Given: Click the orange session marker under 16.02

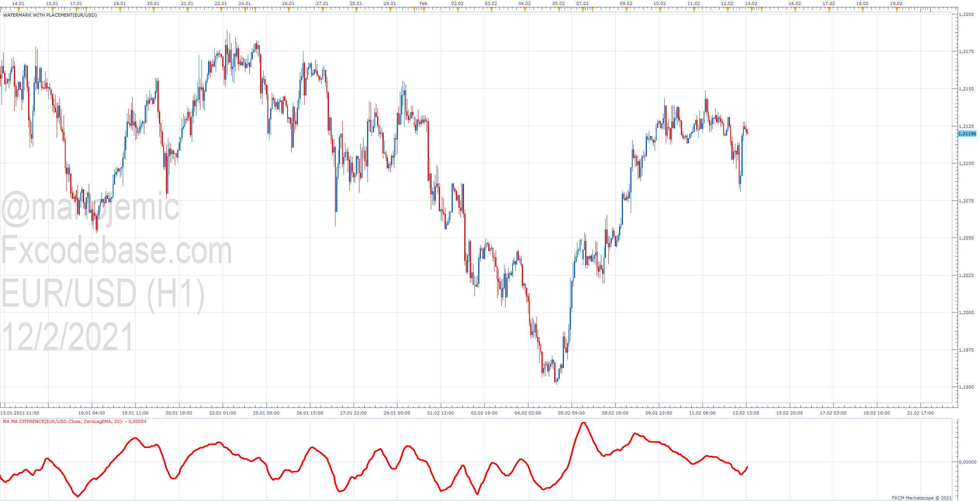Looking at the screenshot, I should 795,10.
